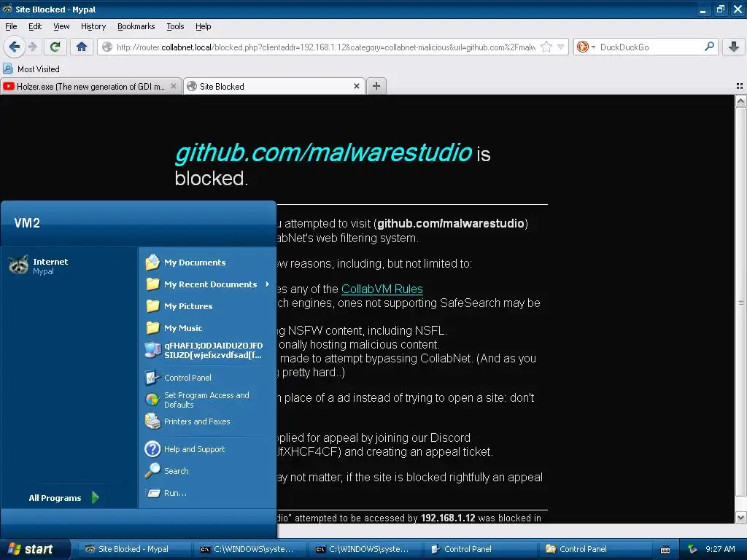The image size is (747, 560).
Task: Switch to Site Blocked - Mypal taskbar button
Action: point(133,549)
